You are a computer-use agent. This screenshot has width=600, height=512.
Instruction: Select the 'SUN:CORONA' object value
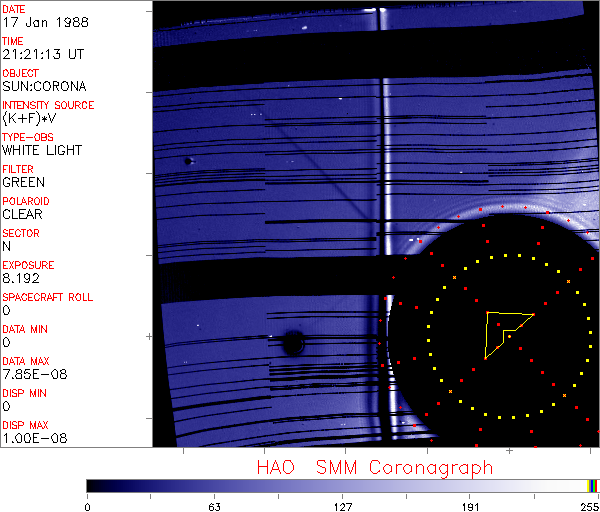click(44, 86)
